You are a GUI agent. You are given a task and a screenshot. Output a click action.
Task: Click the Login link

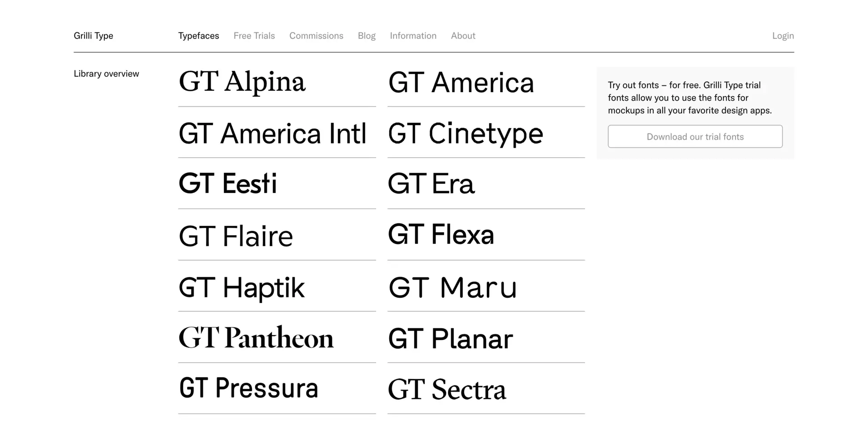point(783,36)
